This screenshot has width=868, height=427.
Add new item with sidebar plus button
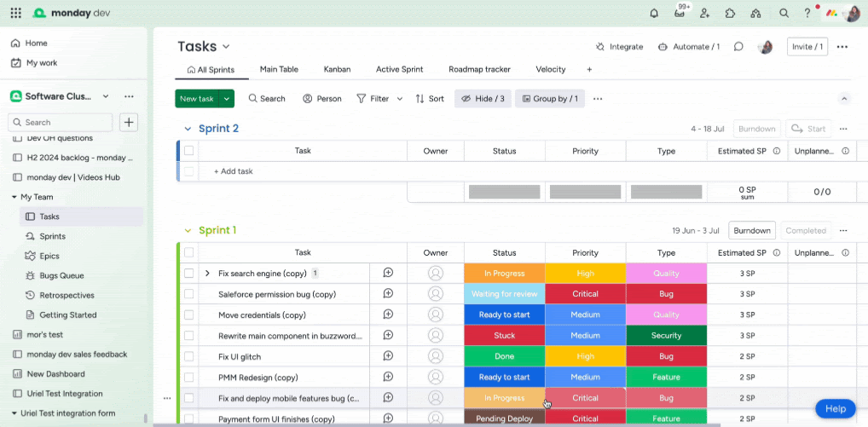click(x=129, y=122)
